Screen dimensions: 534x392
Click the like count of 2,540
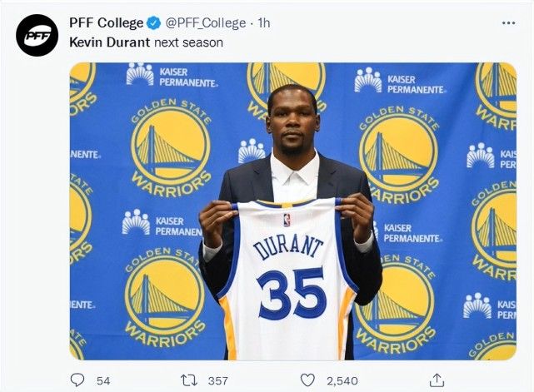[x=342, y=380]
